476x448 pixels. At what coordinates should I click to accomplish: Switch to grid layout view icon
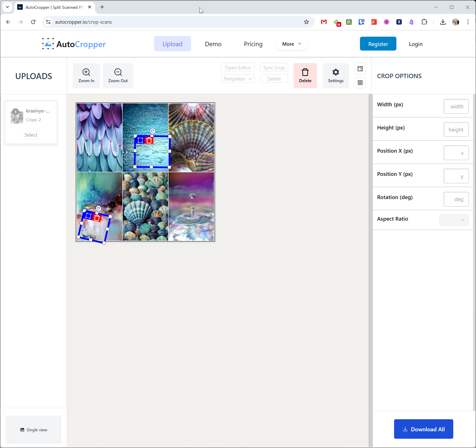point(360,83)
